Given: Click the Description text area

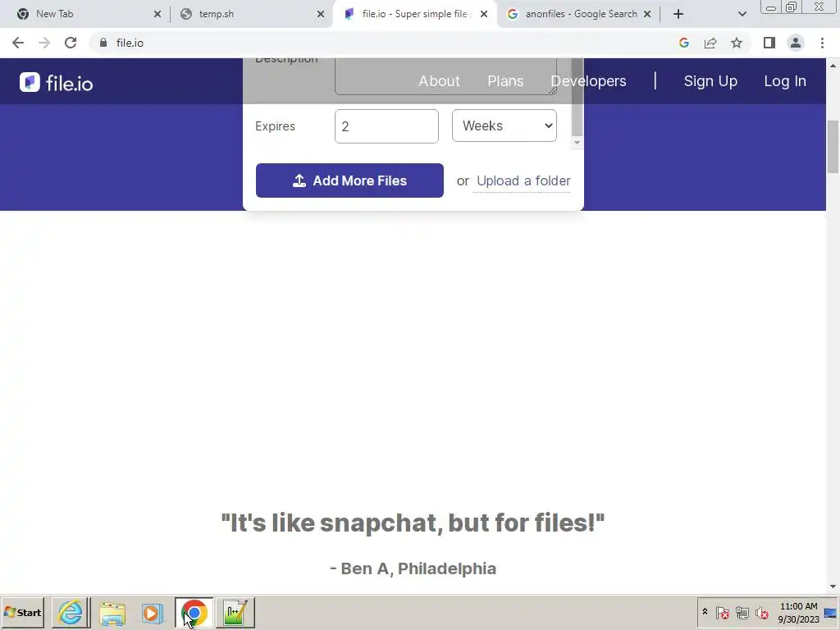Looking at the screenshot, I should tap(445, 76).
